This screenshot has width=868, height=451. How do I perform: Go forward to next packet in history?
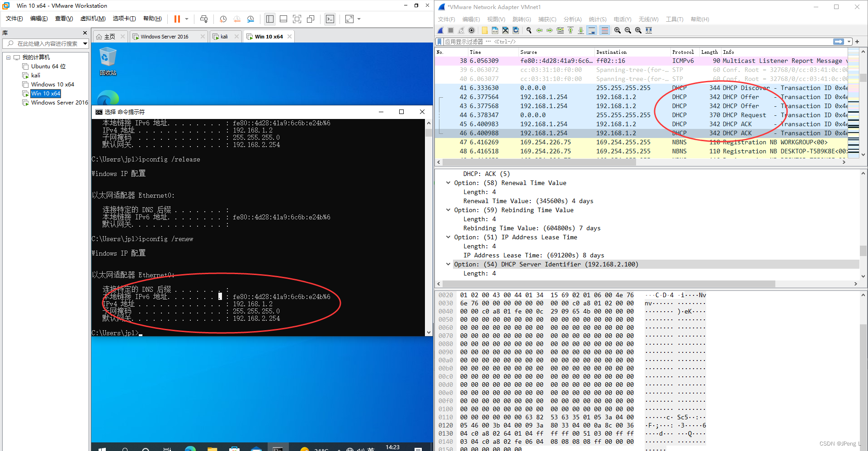click(x=550, y=30)
